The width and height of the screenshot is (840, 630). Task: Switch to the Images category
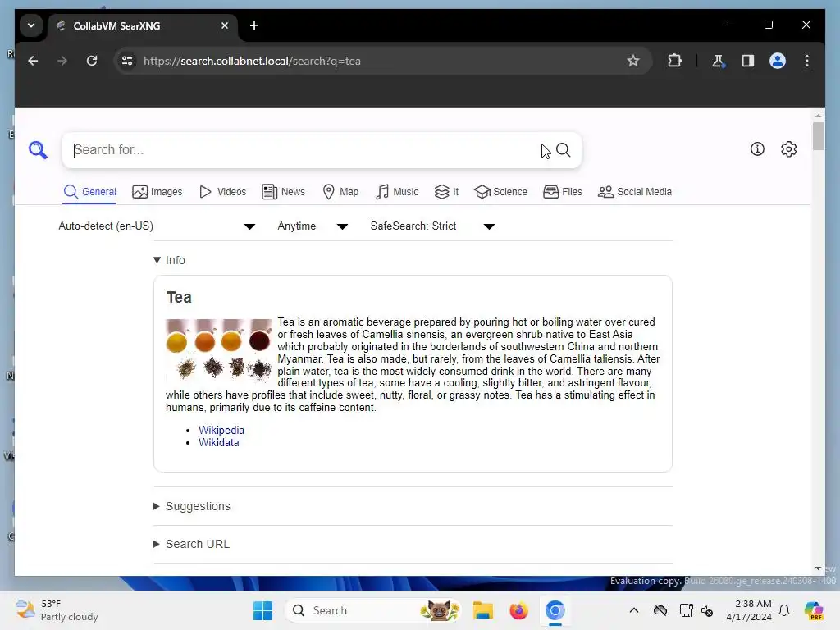point(157,192)
